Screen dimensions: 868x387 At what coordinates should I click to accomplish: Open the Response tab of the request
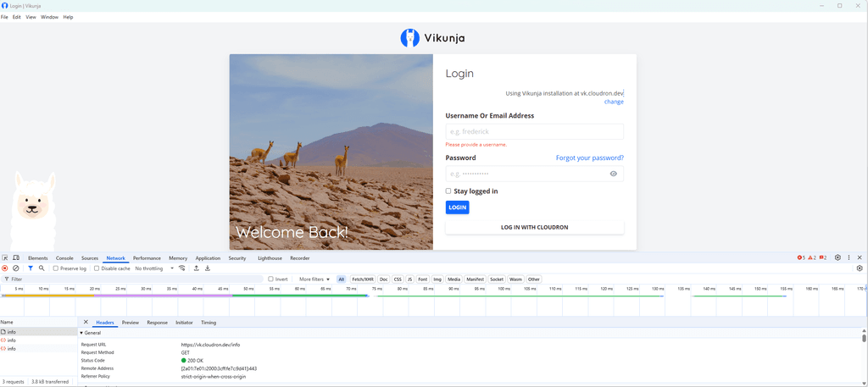tap(157, 323)
